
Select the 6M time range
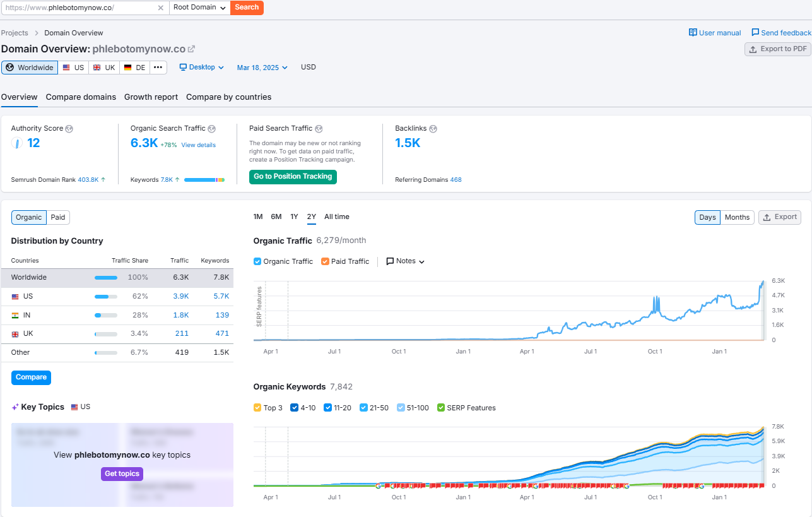276,217
